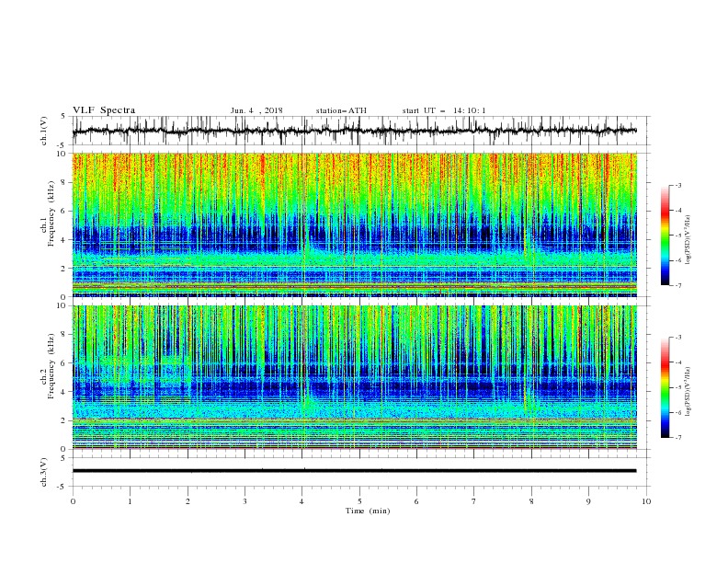The height and width of the screenshot is (563, 728).
Task: Click time axis tick label '5'
Action: (359, 501)
